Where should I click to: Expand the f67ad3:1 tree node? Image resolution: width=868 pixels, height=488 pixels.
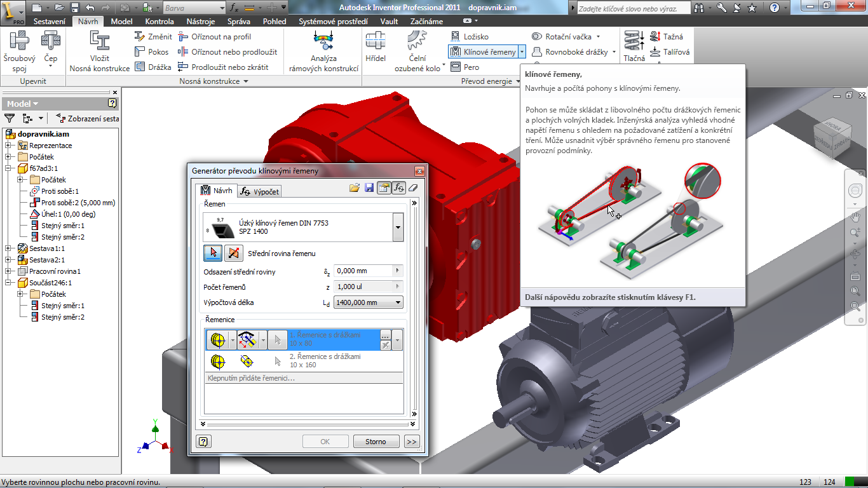8,168
